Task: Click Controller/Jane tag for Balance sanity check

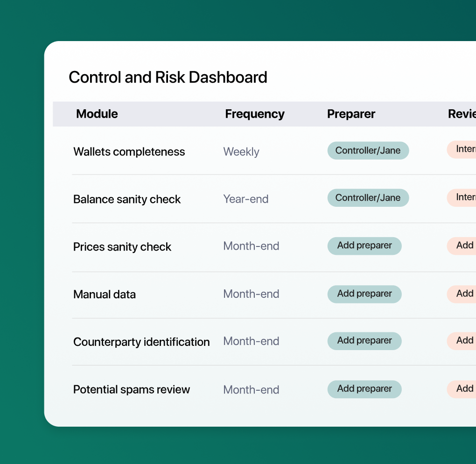Action: pyautogui.click(x=368, y=197)
